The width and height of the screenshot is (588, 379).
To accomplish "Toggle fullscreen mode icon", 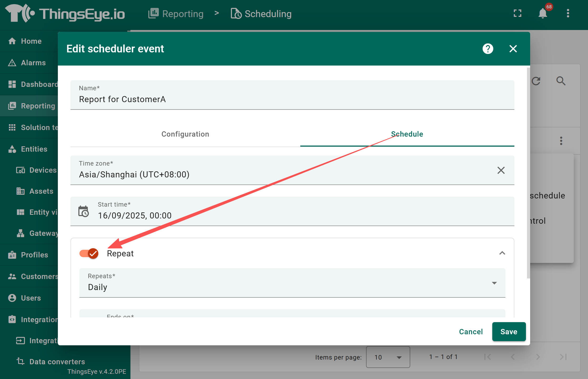I will [x=518, y=13].
